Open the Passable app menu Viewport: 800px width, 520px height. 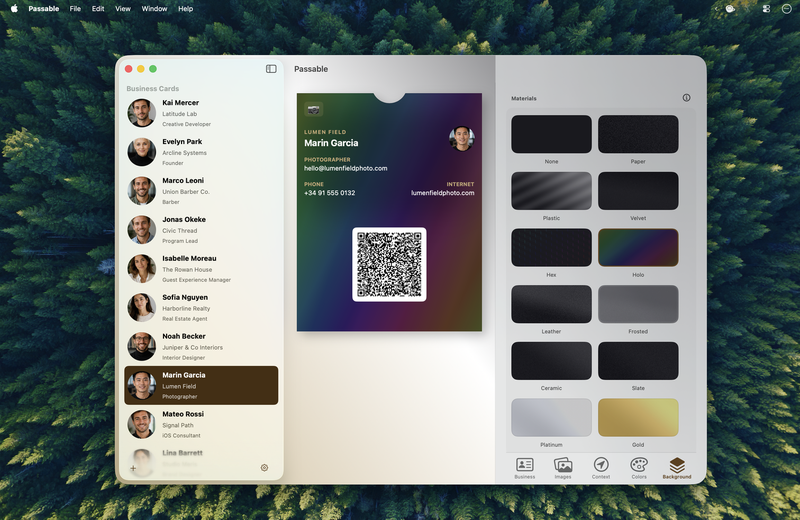click(44, 9)
